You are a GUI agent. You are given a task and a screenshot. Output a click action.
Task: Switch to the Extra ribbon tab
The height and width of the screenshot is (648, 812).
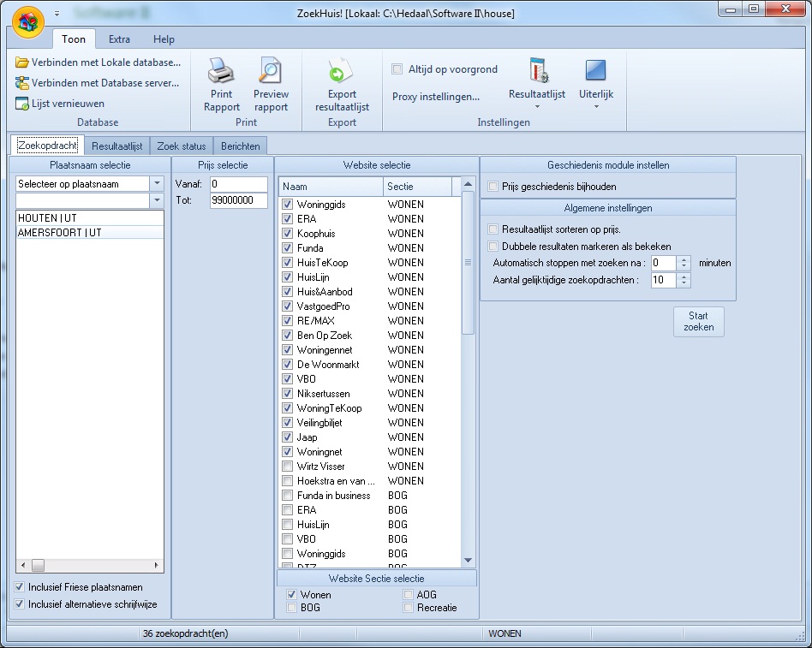coord(119,39)
